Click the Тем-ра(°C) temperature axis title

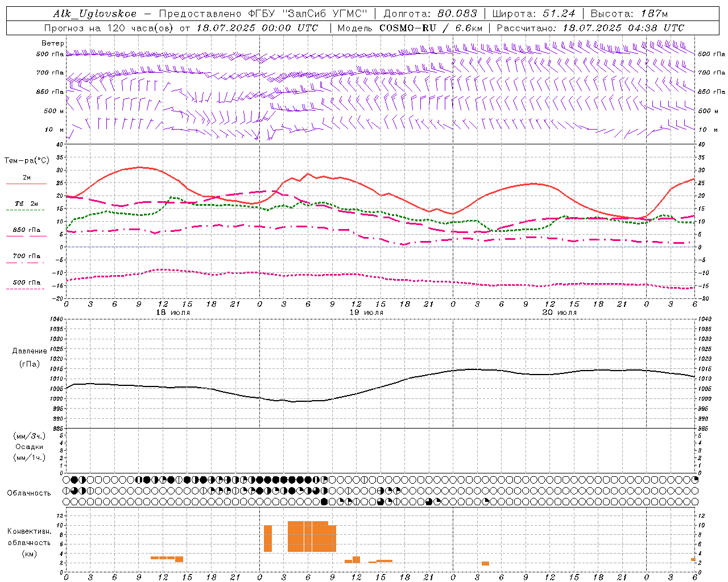point(27,161)
